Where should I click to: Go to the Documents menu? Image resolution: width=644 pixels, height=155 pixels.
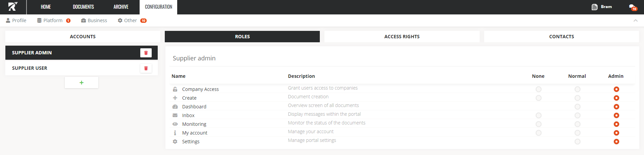pyautogui.click(x=83, y=7)
